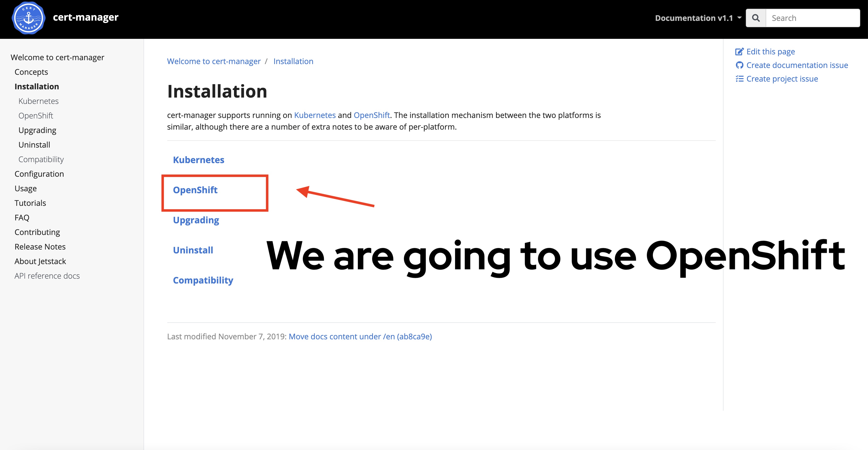Open the Uninstall section heading link
Image resolution: width=868 pixels, height=450 pixels.
click(193, 250)
